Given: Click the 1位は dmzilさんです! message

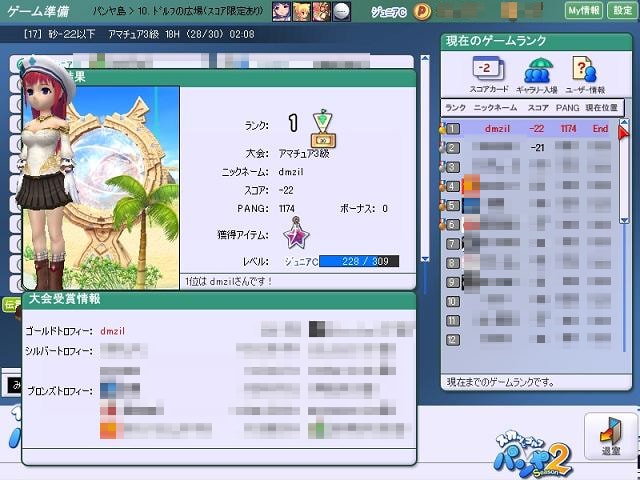Looking at the screenshot, I should coord(228,281).
